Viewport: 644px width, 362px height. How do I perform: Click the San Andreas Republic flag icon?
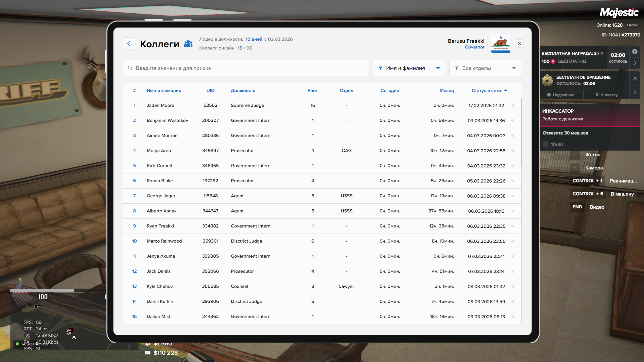[x=501, y=43]
